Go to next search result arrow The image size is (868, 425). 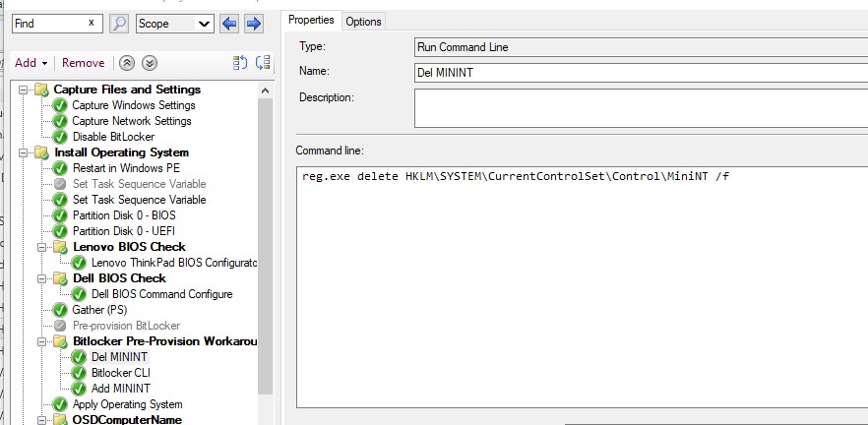253,23
